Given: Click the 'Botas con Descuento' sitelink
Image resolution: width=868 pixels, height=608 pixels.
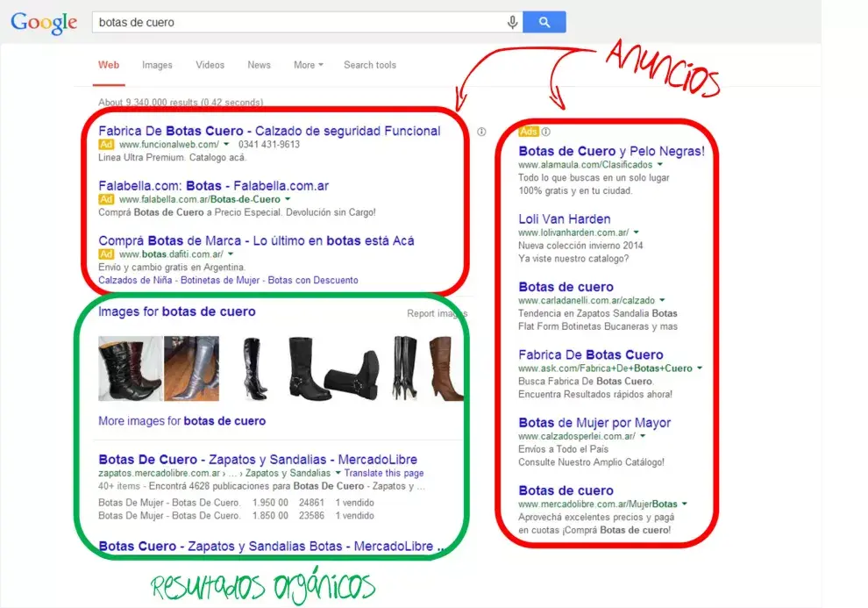Looking at the screenshot, I should (x=313, y=280).
